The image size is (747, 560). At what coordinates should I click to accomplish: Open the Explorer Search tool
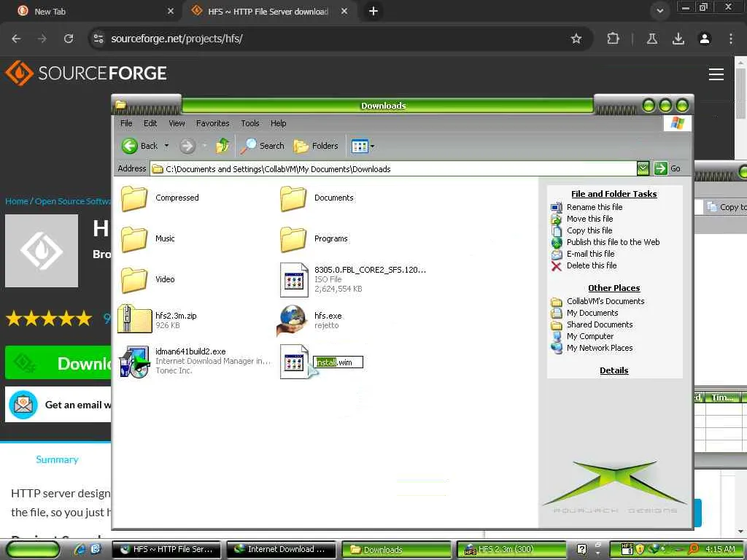[x=262, y=146]
